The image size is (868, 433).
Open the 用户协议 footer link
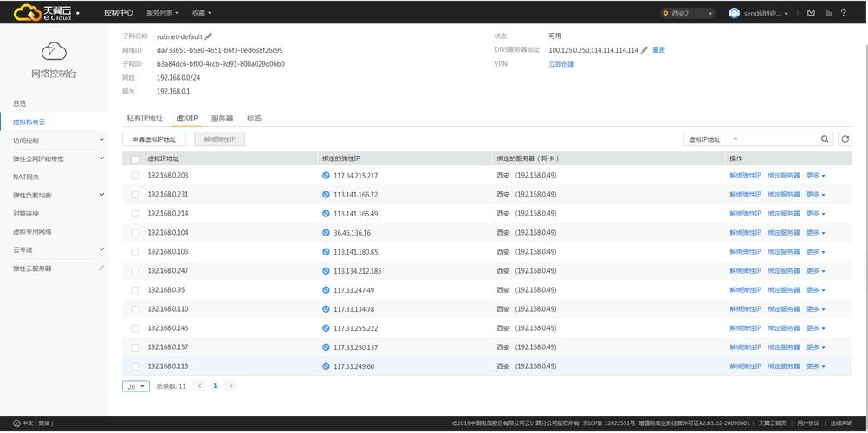[808, 423]
